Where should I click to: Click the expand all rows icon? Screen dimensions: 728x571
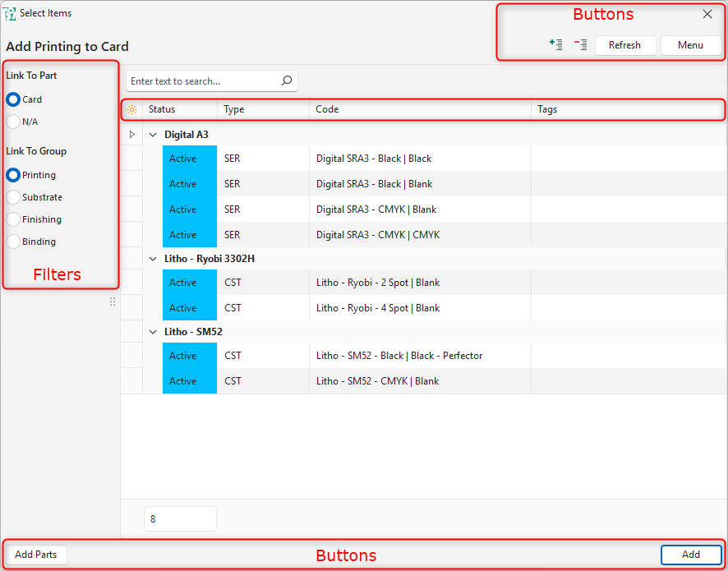[556, 45]
